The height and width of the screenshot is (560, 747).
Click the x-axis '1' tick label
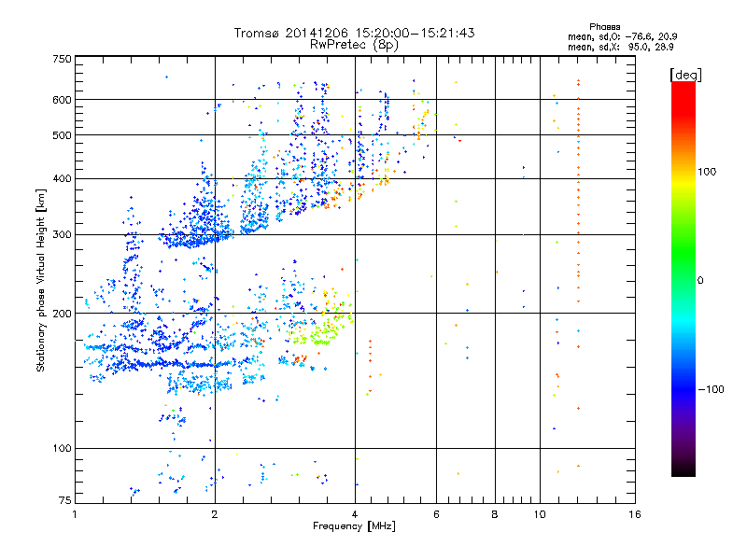click(75, 514)
